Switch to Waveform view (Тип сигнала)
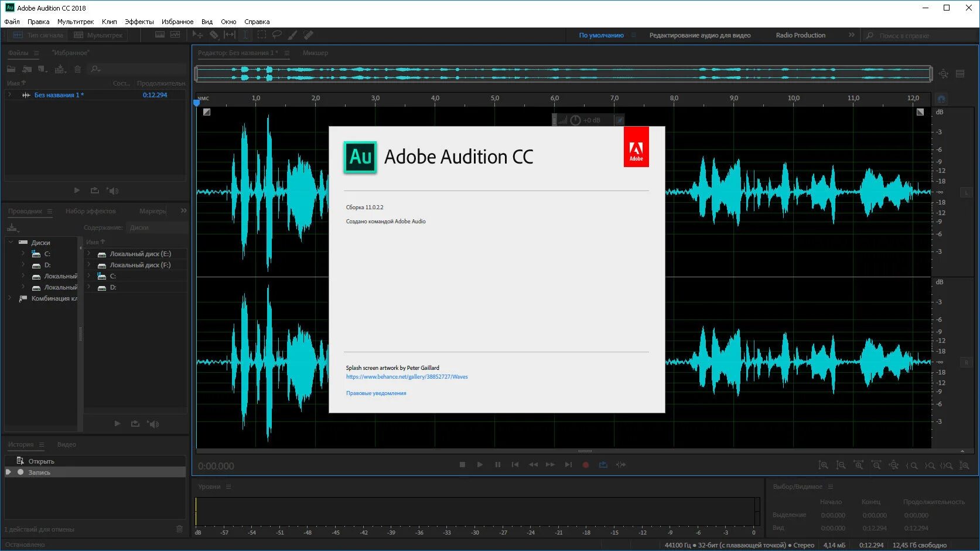The width and height of the screenshot is (980, 551). pyautogui.click(x=38, y=35)
